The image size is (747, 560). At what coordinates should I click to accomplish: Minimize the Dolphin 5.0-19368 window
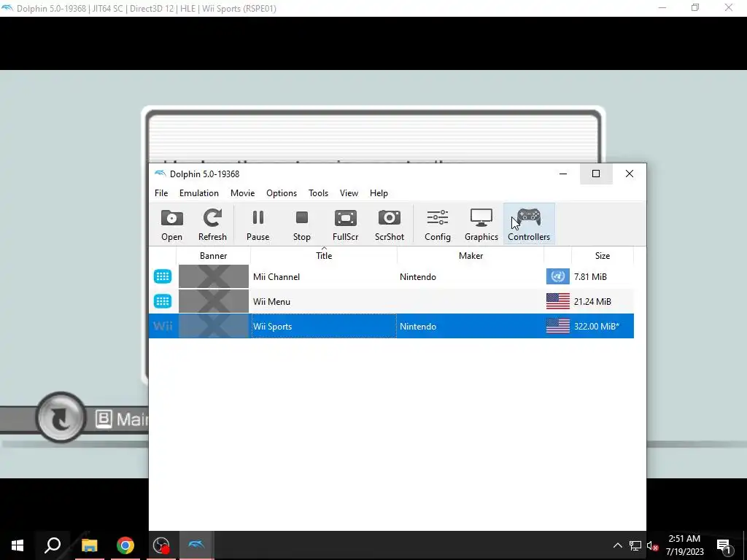click(563, 174)
